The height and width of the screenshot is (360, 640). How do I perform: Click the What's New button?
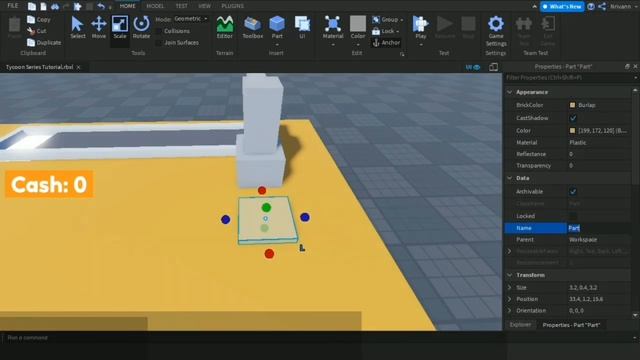click(562, 7)
